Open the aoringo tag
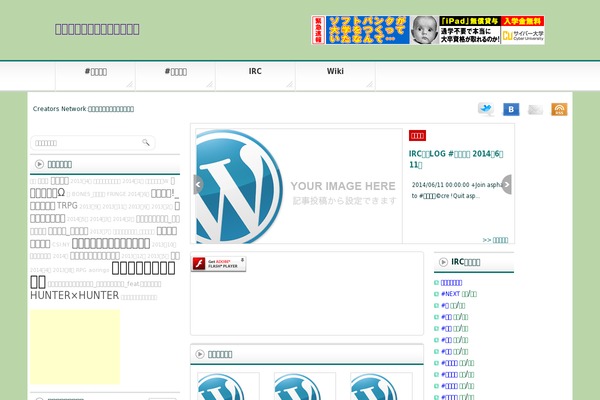The width and height of the screenshot is (600, 400). pyautogui.click(x=99, y=270)
